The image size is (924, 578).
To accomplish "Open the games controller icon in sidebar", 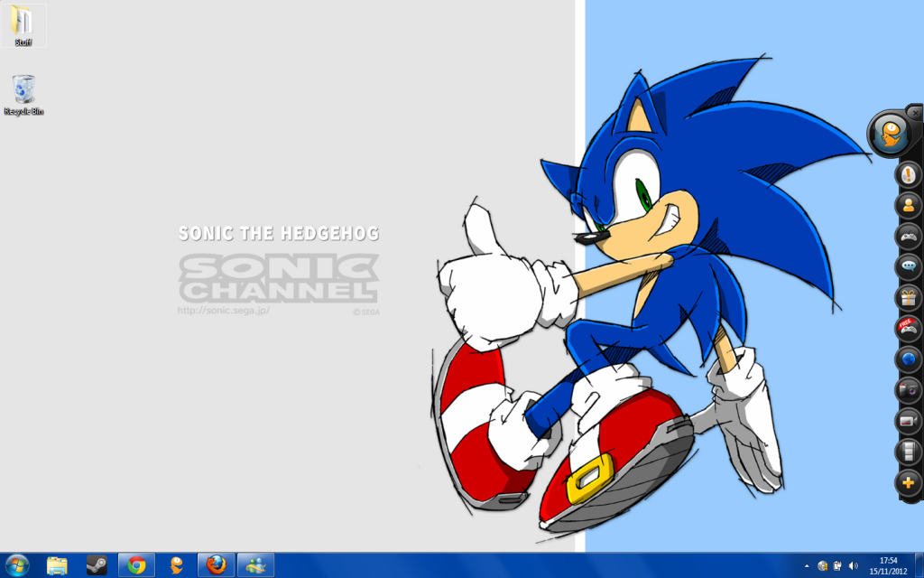I will click(x=908, y=237).
